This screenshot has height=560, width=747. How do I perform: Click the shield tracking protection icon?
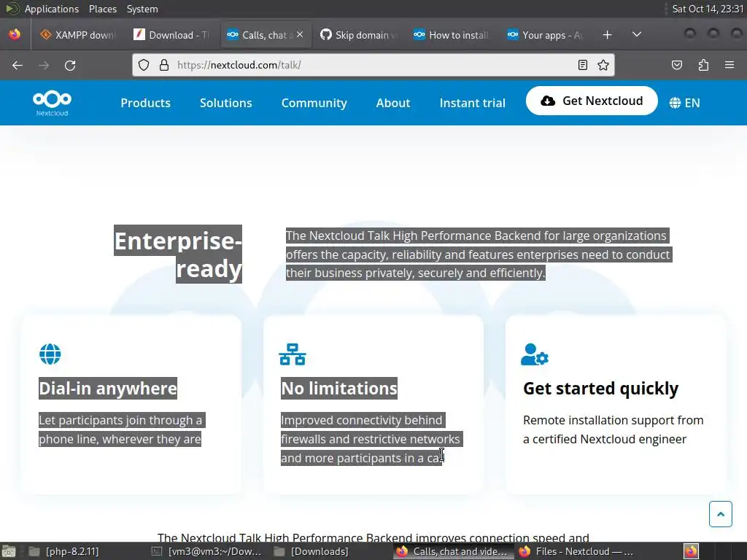[x=144, y=65]
